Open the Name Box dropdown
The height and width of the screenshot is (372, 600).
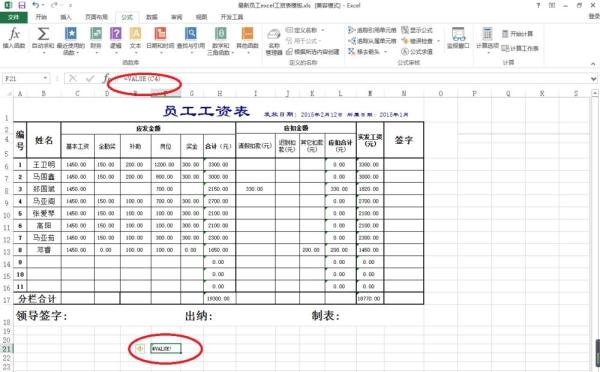point(45,78)
